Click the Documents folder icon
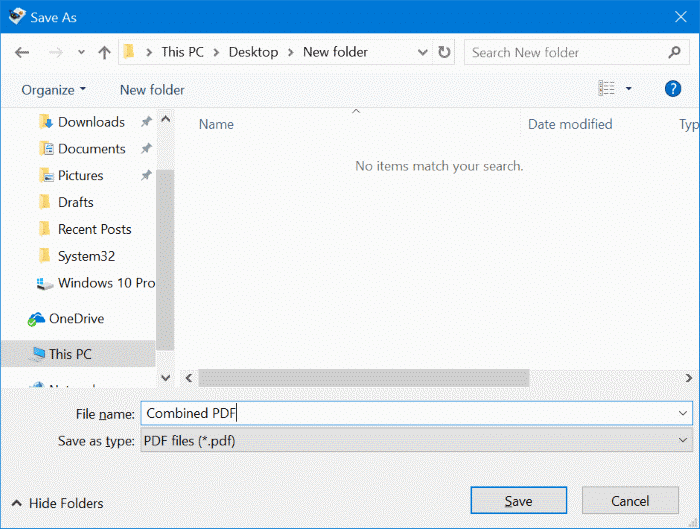Screen dimensions: 700x529 click(46, 148)
